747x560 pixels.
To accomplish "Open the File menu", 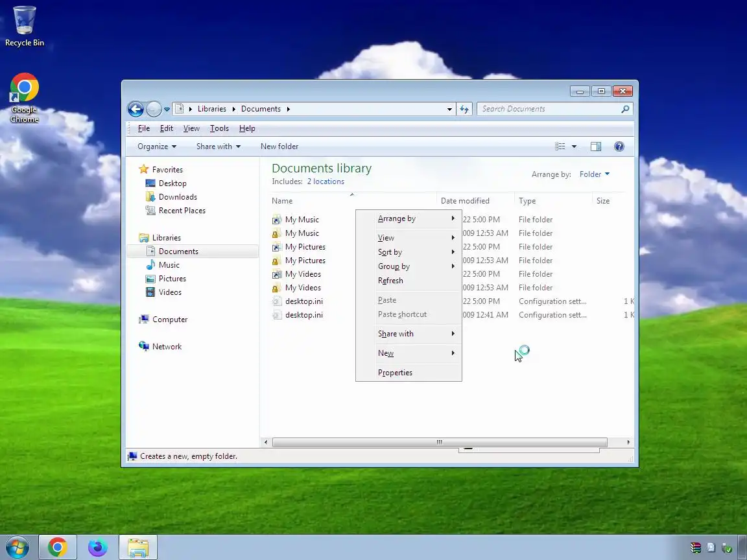I will tap(144, 128).
